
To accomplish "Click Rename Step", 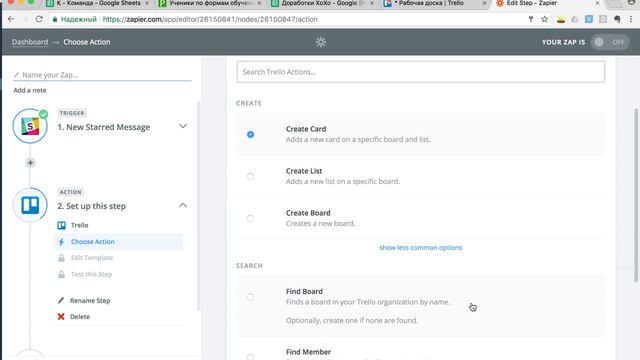I will pos(90,300).
